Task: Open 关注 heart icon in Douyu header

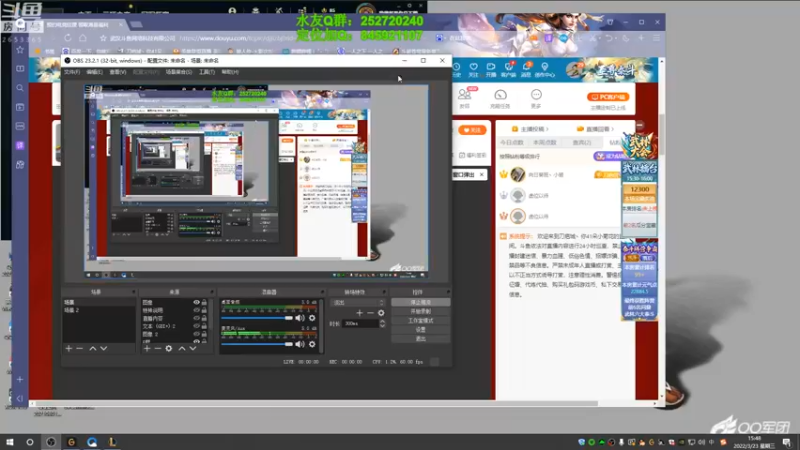Action: point(473,70)
